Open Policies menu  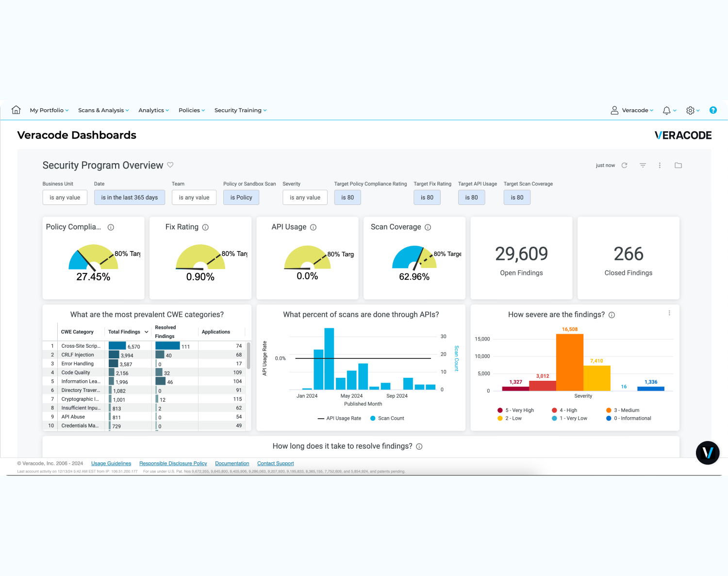tap(192, 110)
